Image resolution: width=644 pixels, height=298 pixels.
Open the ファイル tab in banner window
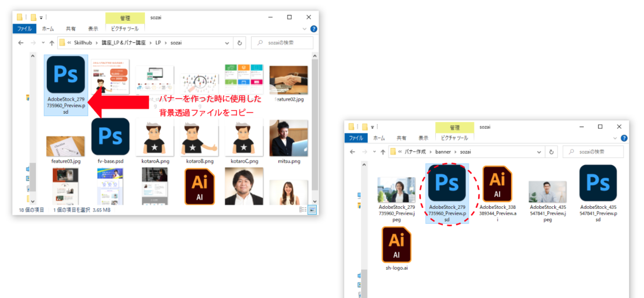coord(356,138)
